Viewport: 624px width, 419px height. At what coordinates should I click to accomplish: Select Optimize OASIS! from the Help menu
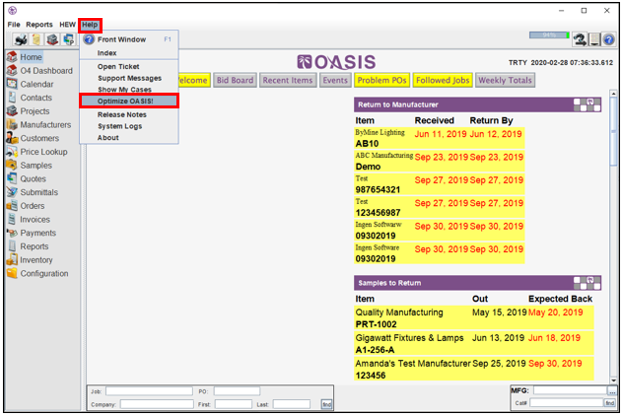pos(129,101)
